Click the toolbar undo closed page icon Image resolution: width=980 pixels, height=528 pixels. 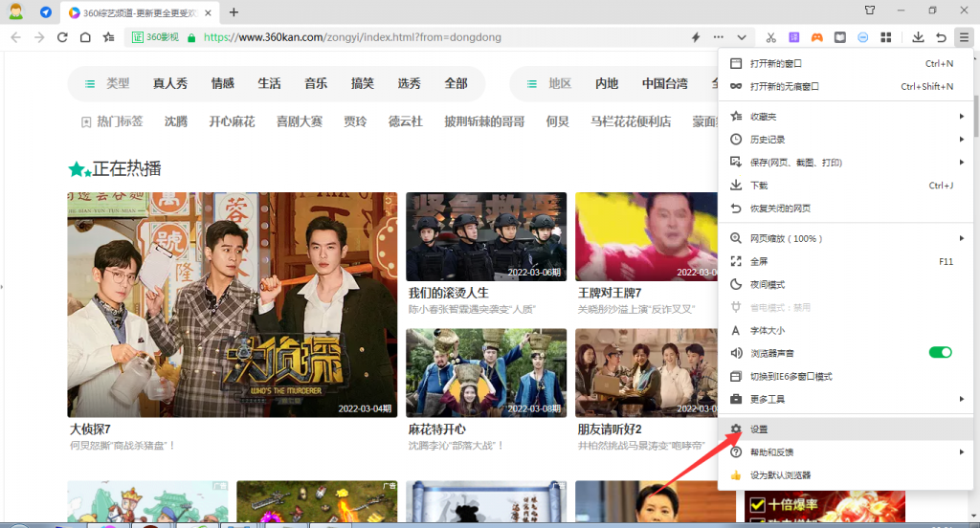(941, 37)
